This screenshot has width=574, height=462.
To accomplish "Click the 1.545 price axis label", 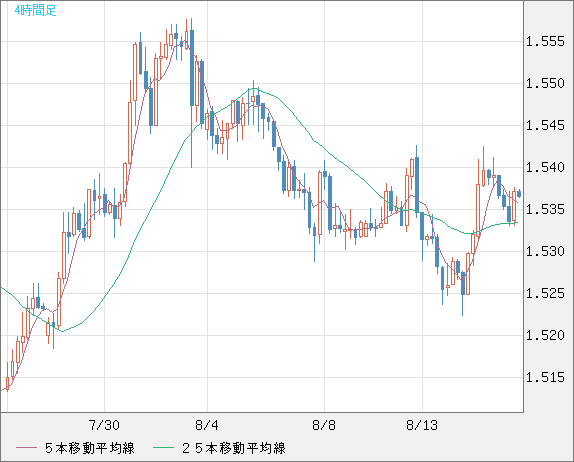I will click(545, 126).
